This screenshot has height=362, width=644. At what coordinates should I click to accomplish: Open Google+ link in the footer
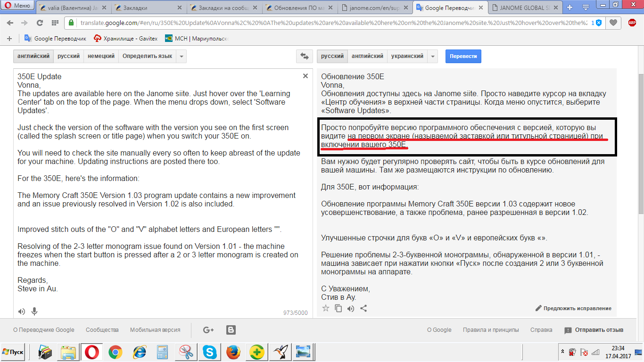(x=208, y=330)
